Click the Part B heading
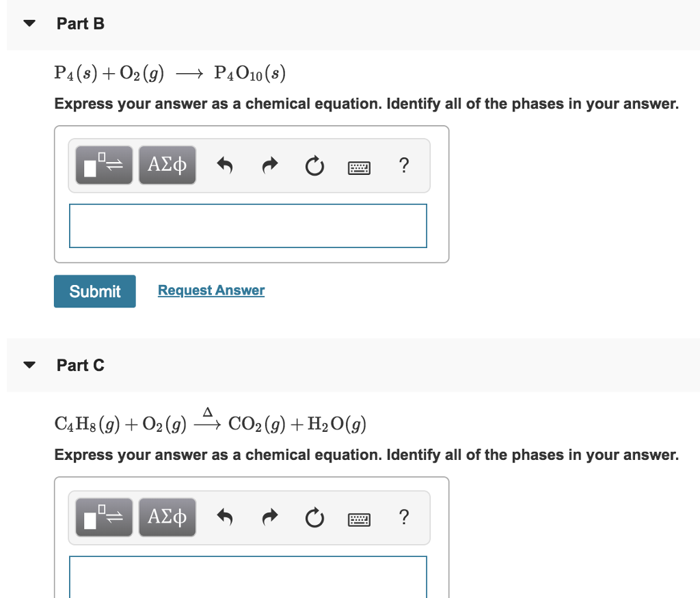The image size is (700, 598). coord(80,23)
